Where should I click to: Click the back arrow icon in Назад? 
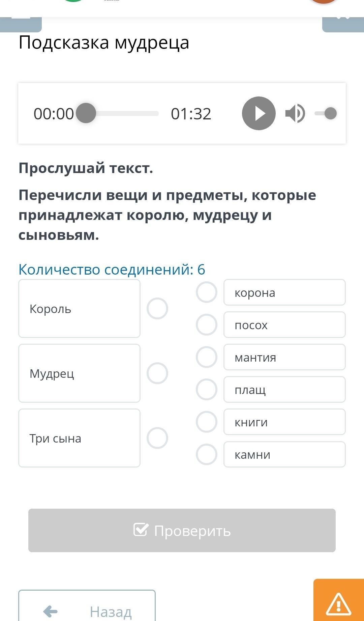51,611
